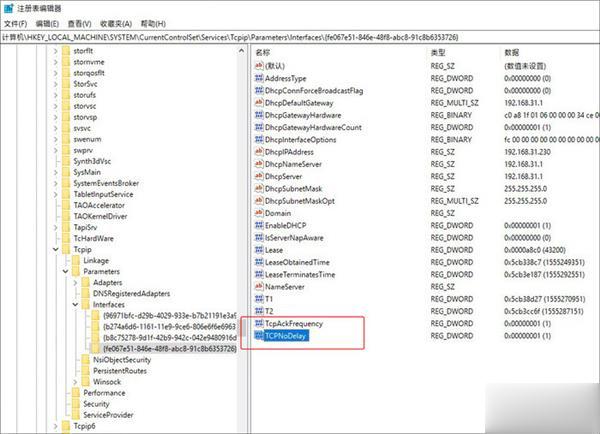This screenshot has height=434, width=600.
Task: Click the IsServerNapAware DWORD icon
Action: pyautogui.click(x=259, y=237)
